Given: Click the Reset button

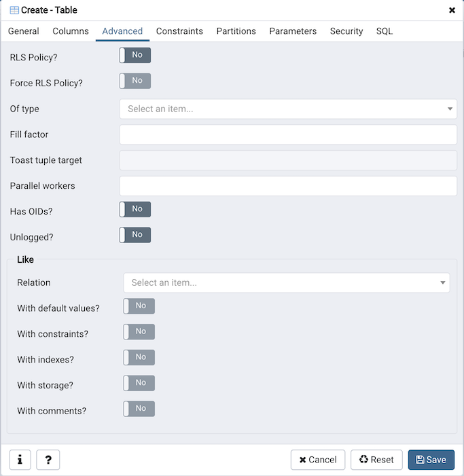Looking at the screenshot, I should (376, 460).
